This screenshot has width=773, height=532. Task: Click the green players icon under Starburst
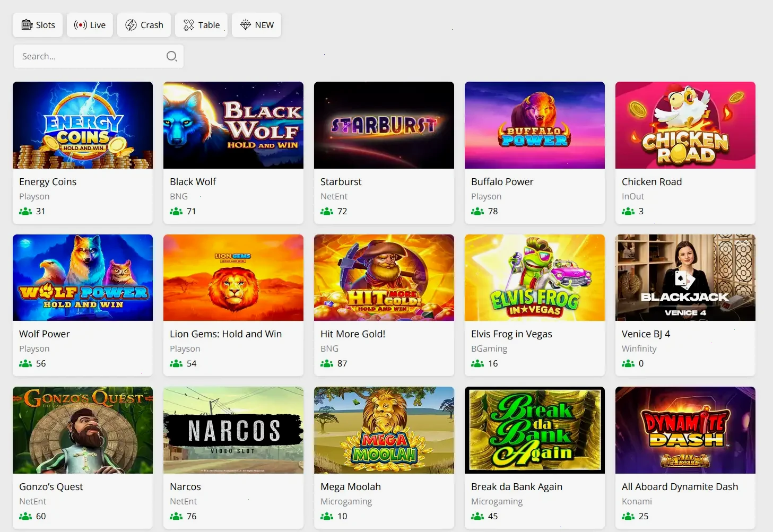(x=326, y=211)
